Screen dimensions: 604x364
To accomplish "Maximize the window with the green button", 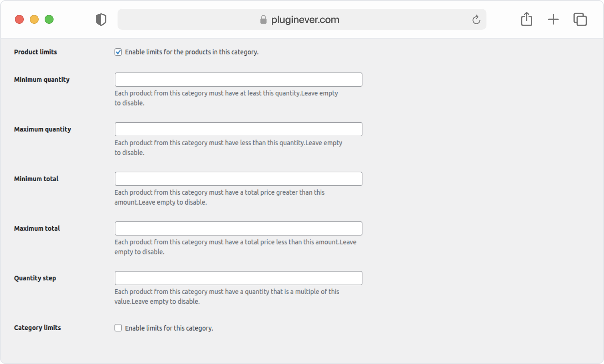I will [49, 19].
